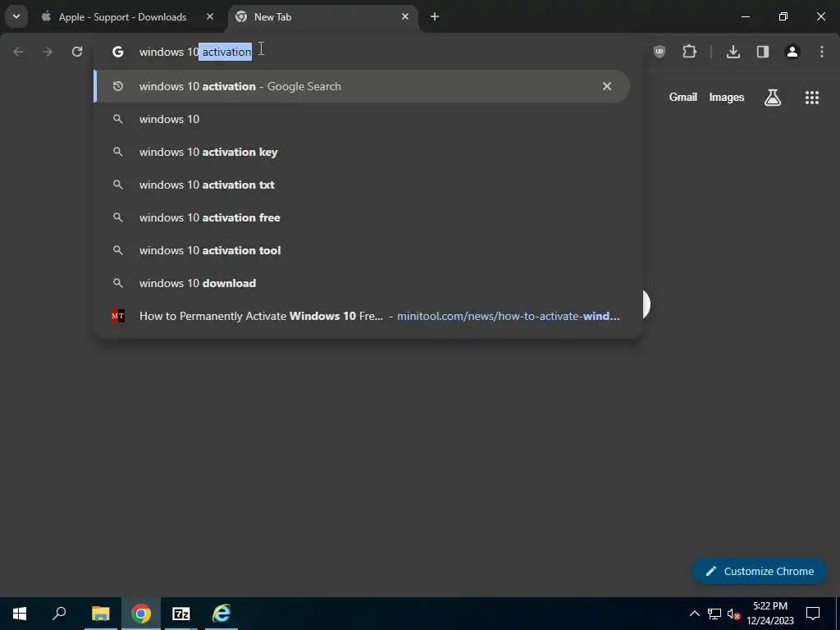Click Customize Chrome button
The height and width of the screenshot is (630, 840).
pos(759,571)
